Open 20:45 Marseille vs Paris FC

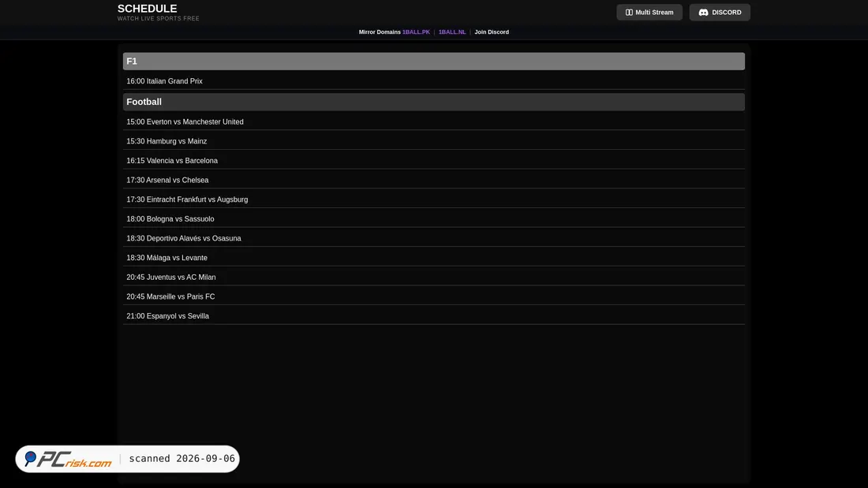(433, 296)
